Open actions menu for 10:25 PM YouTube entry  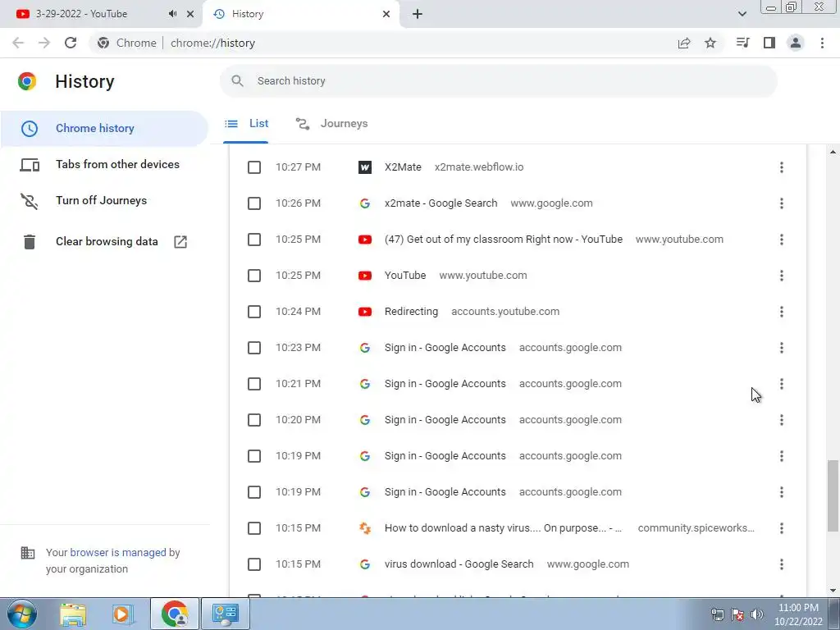(782, 276)
